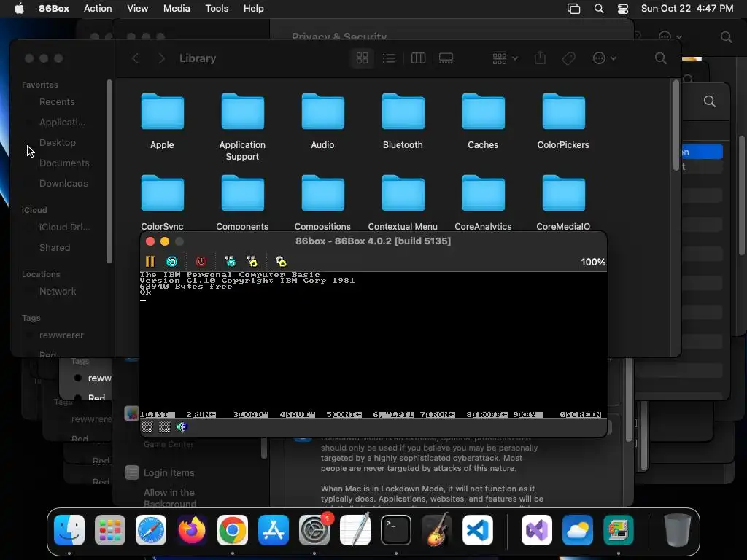The image size is (747, 560).
Task: Go forward in Finder Library window
Action: pyautogui.click(x=161, y=58)
